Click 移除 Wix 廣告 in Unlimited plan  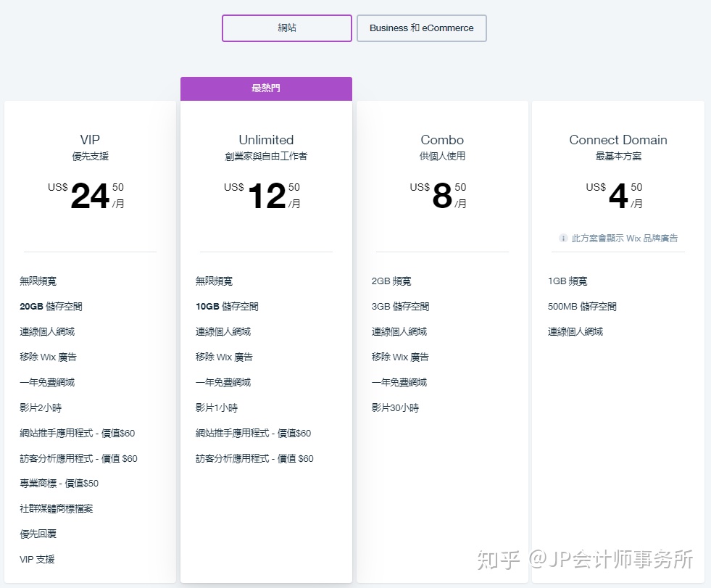pos(224,357)
